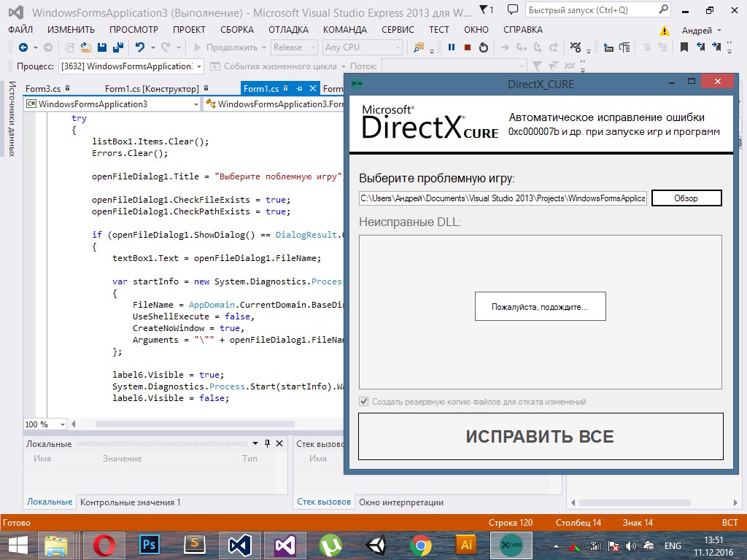
Task: Open the ОТЛАДКА menu
Action: click(288, 29)
